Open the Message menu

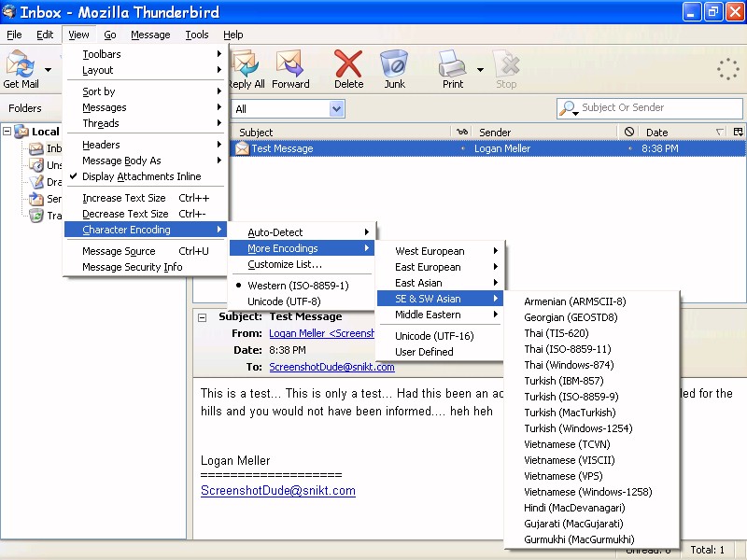pyautogui.click(x=150, y=35)
